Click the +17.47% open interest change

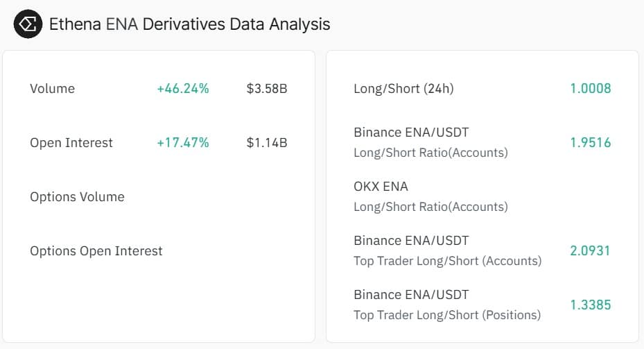(x=183, y=143)
